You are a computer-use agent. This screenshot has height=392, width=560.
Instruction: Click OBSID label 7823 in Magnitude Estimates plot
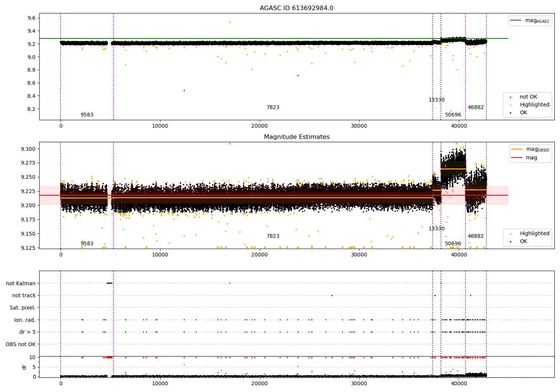(273, 236)
